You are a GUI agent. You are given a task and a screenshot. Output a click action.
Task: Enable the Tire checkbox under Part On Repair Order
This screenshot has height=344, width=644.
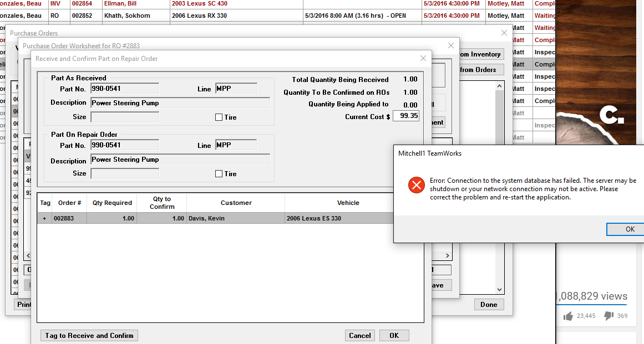click(219, 174)
